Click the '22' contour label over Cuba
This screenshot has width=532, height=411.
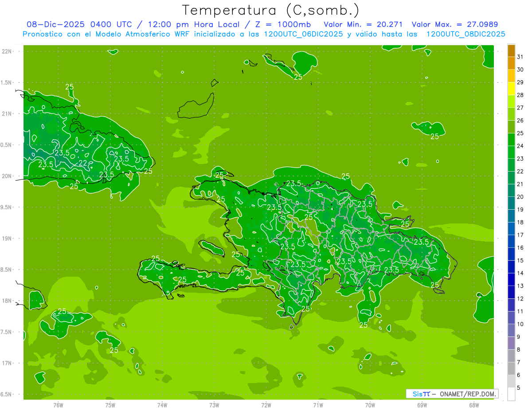82,163
